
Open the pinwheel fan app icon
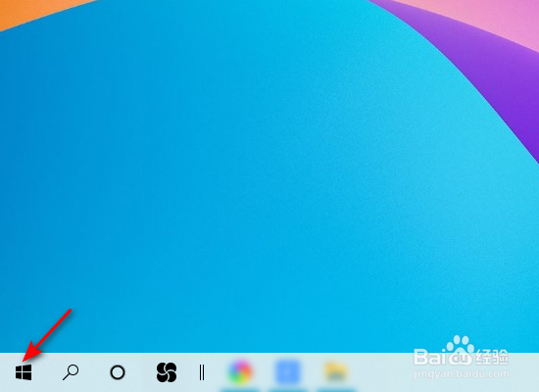coord(167,372)
